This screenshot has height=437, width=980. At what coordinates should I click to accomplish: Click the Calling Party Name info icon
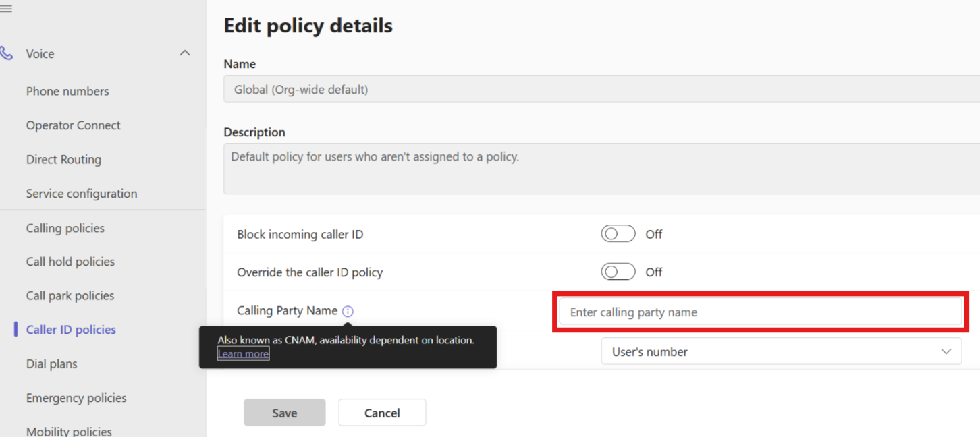point(348,312)
